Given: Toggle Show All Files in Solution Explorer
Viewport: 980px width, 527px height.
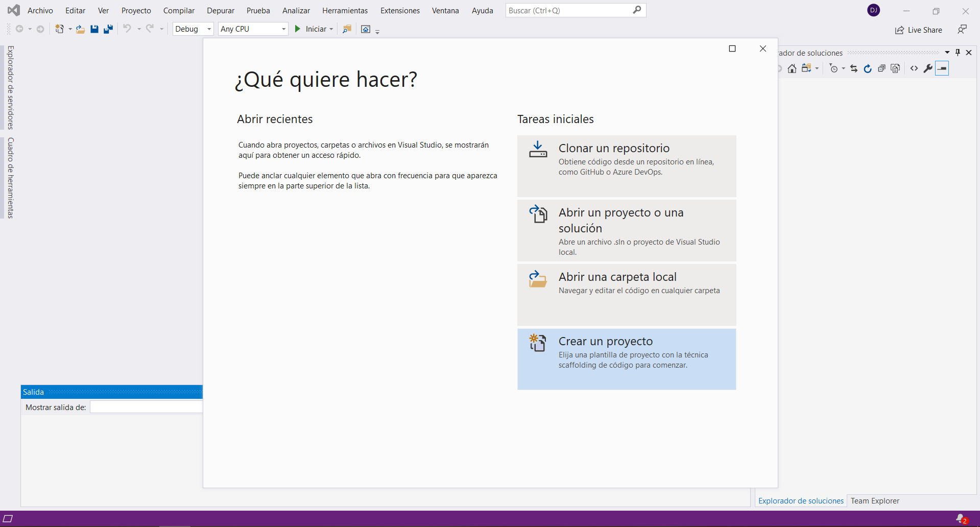Looking at the screenshot, I should (895, 68).
